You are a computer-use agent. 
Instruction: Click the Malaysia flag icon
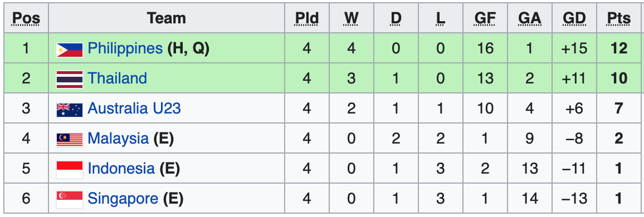(x=70, y=140)
